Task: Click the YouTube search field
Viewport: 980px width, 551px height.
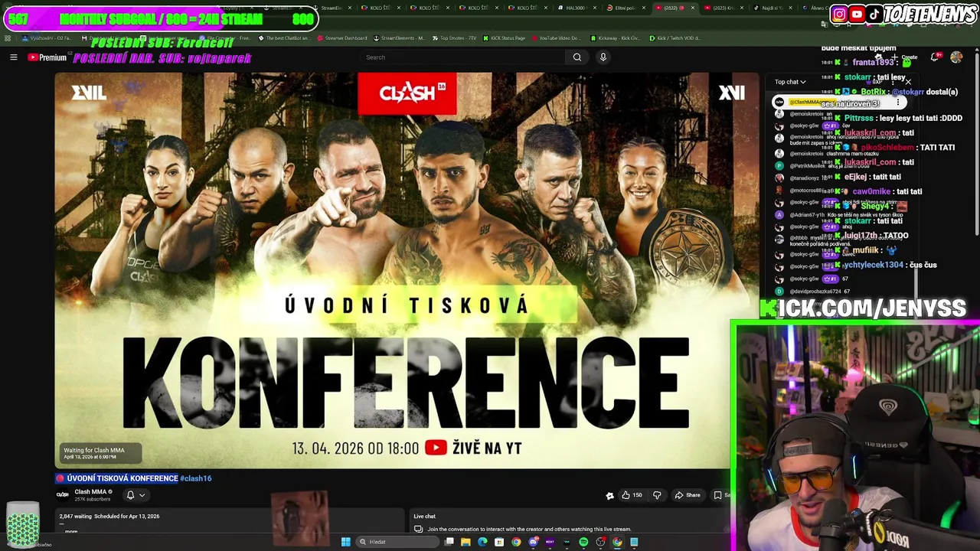Action: [463, 57]
